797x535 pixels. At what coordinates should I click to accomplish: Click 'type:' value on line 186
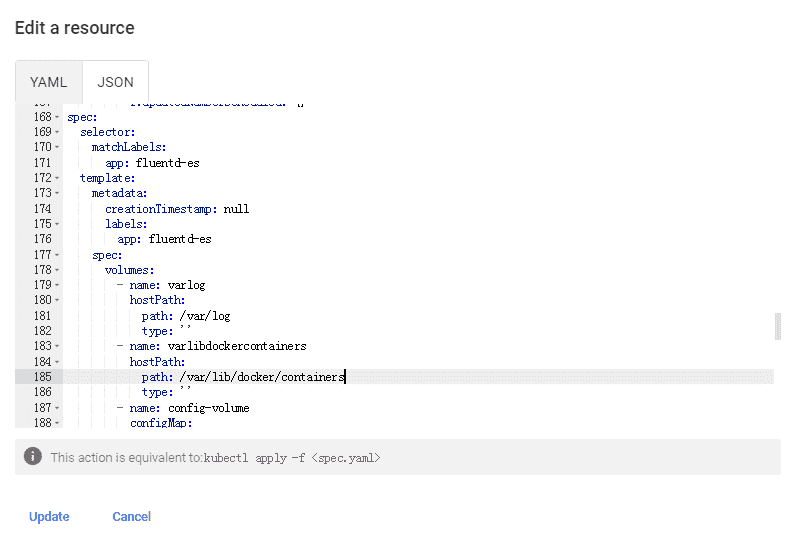click(x=185, y=390)
